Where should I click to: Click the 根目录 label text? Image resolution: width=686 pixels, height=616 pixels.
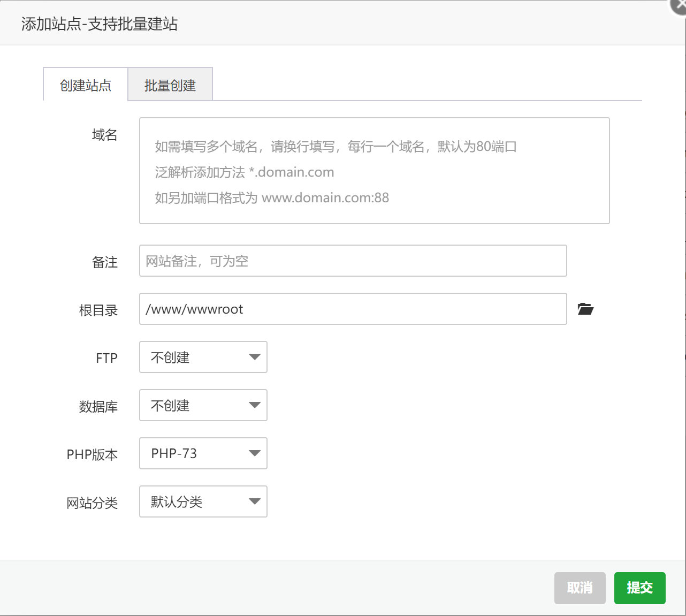tap(98, 310)
